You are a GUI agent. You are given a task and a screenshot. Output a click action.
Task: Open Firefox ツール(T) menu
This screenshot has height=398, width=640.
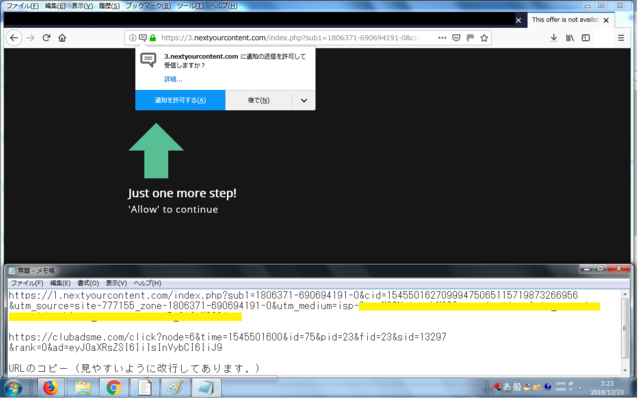click(x=190, y=6)
